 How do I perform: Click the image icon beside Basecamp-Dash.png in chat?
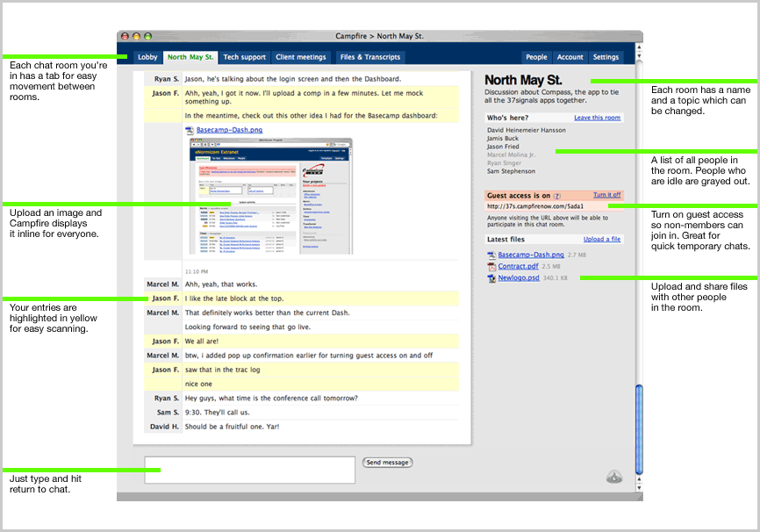(x=190, y=130)
